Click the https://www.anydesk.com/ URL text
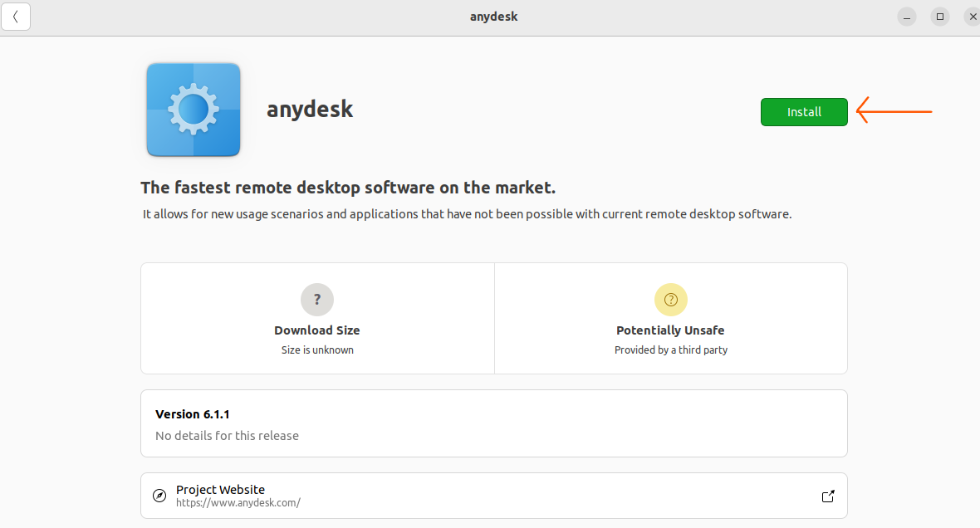This screenshot has height=528, width=980. 238,503
